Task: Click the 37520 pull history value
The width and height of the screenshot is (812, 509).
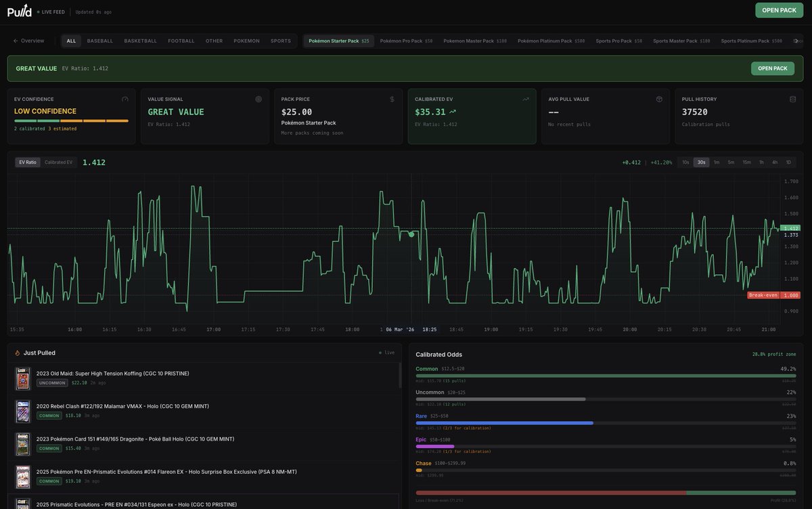Action: tap(695, 112)
